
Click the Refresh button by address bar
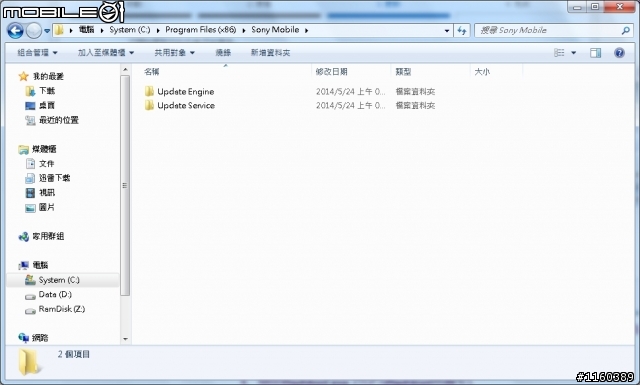[462, 31]
